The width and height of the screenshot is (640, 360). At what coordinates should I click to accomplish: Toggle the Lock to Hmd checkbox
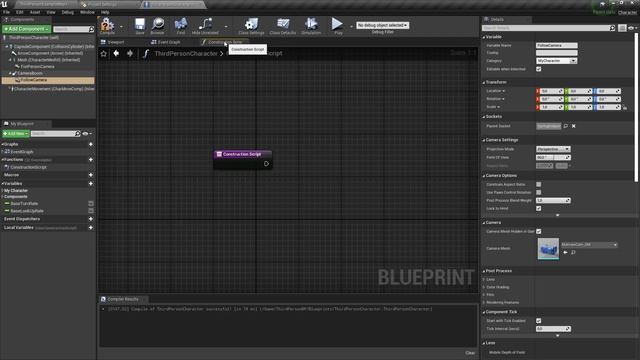(x=538, y=208)
